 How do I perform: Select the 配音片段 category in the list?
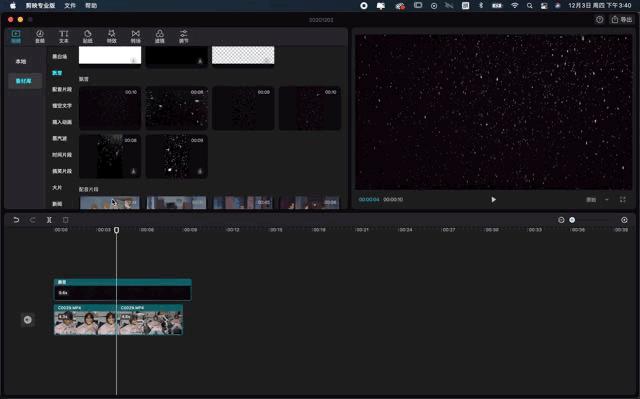point(62,89)
